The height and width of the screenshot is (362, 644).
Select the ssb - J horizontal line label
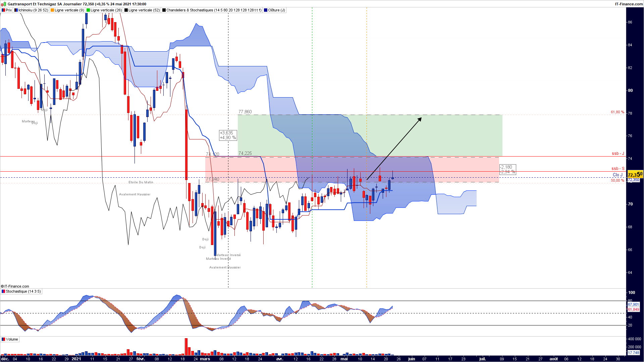tap(618, 154)
